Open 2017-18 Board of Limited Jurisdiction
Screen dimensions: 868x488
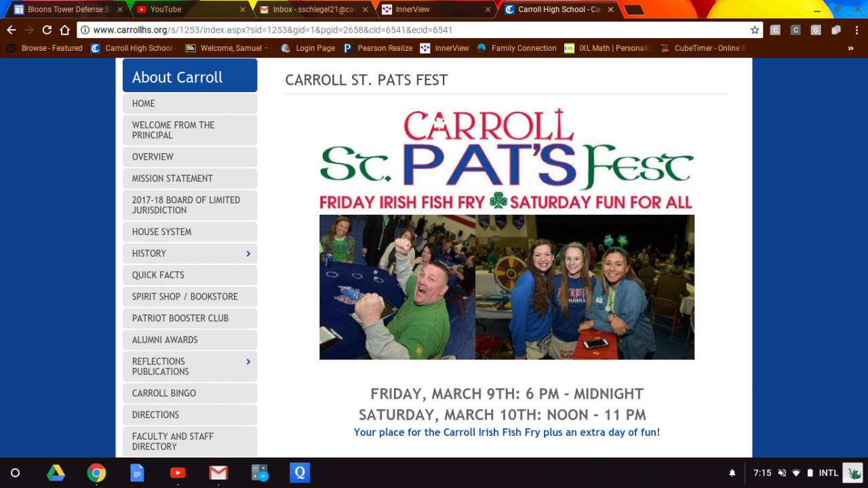click(190, 205)
